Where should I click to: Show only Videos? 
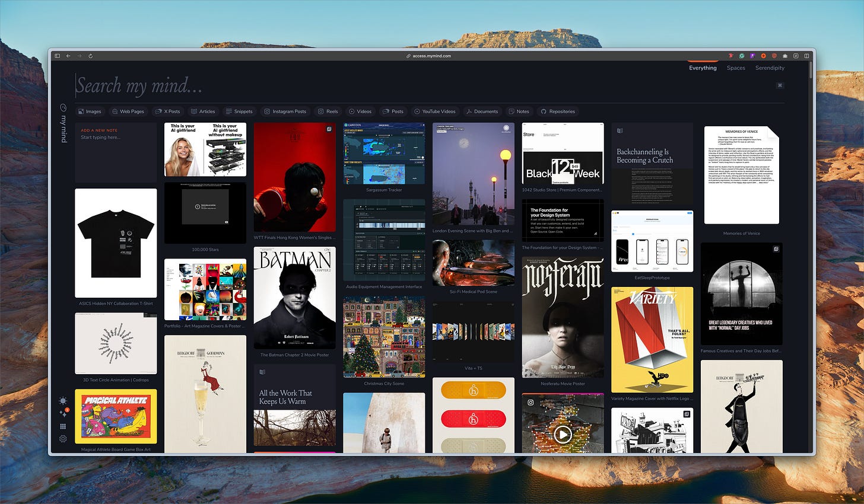pyautogui.click(x=360, y=111)
